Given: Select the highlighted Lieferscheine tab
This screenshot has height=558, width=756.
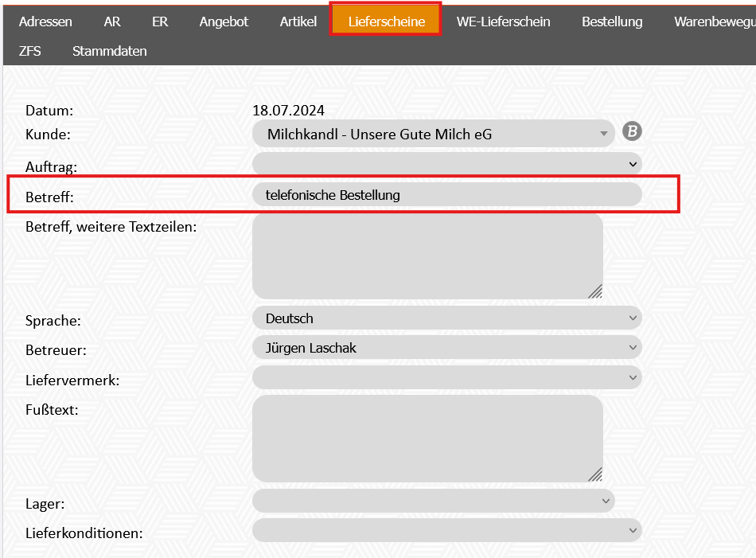Looking at the screenshot, I should [x=386, y=21].
